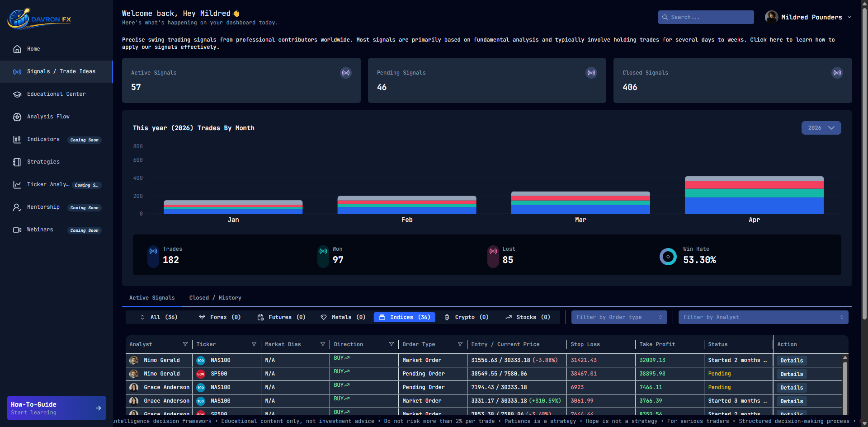The height and width of the screenshot is (427, 868).
Task: Click the Active Signals broadcast icon
Action: point(346,73)
